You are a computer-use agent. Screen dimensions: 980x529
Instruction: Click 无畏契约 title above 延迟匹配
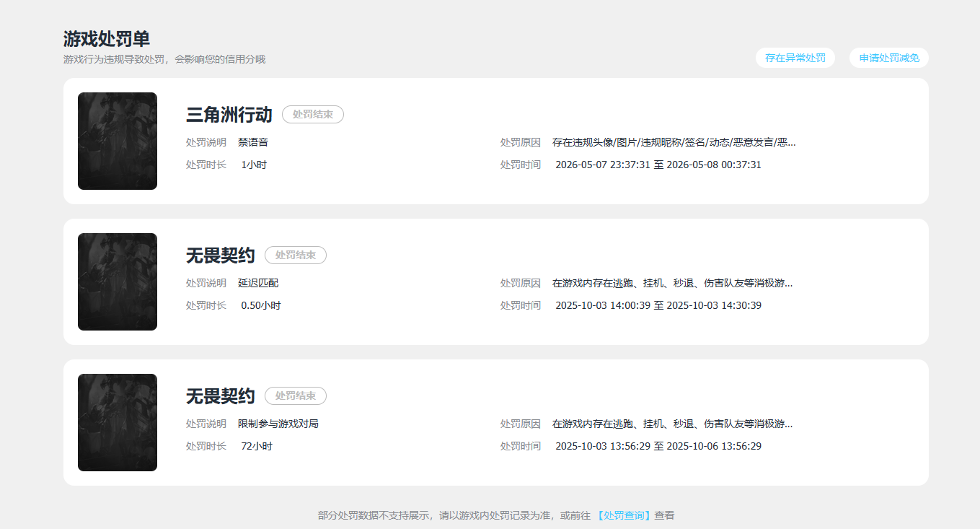(221, 255)
